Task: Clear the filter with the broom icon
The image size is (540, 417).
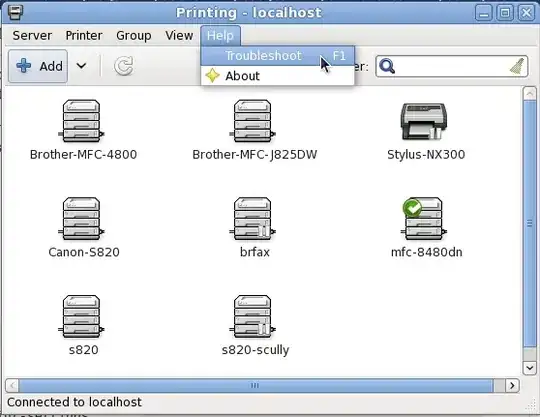Action: (x=517, y=66)
